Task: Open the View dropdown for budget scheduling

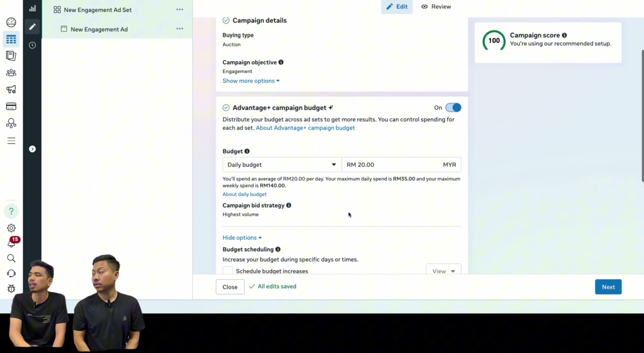Action: (443, 271)
